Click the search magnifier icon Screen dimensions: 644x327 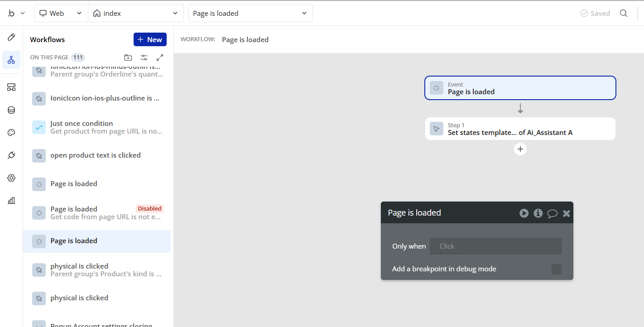click(x=624, y=13)
